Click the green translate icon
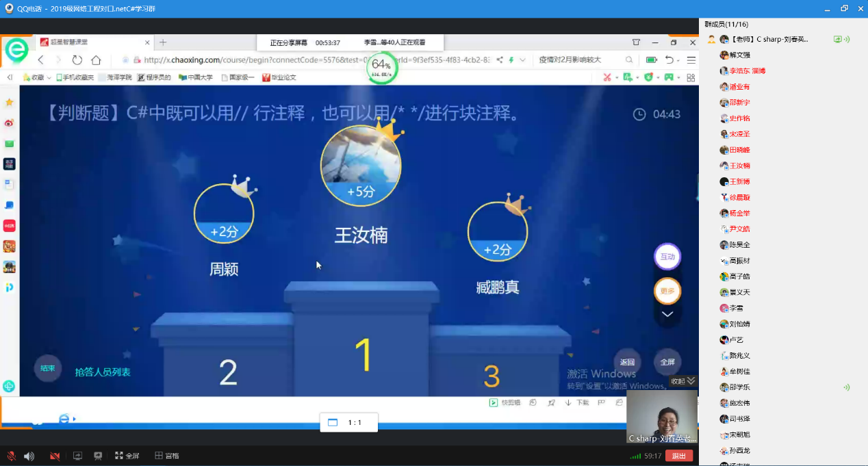The width and height of the screenshot is (868, 466). 629,77
